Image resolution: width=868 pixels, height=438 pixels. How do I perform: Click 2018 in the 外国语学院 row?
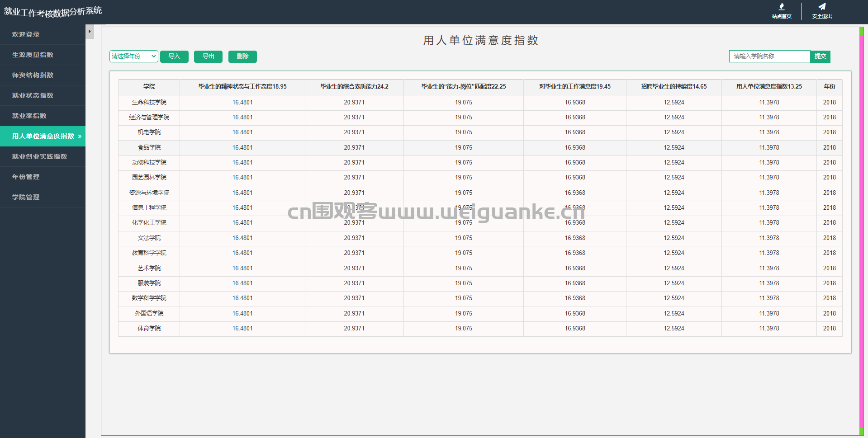pyautogui.click(x=830, y=314)
